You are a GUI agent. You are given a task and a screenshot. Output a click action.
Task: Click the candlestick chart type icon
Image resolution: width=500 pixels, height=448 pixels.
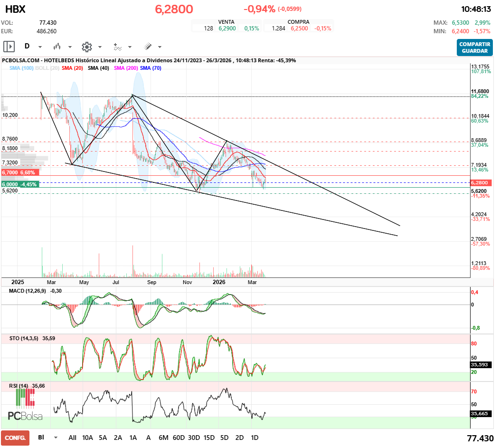(x=57, y=47)
